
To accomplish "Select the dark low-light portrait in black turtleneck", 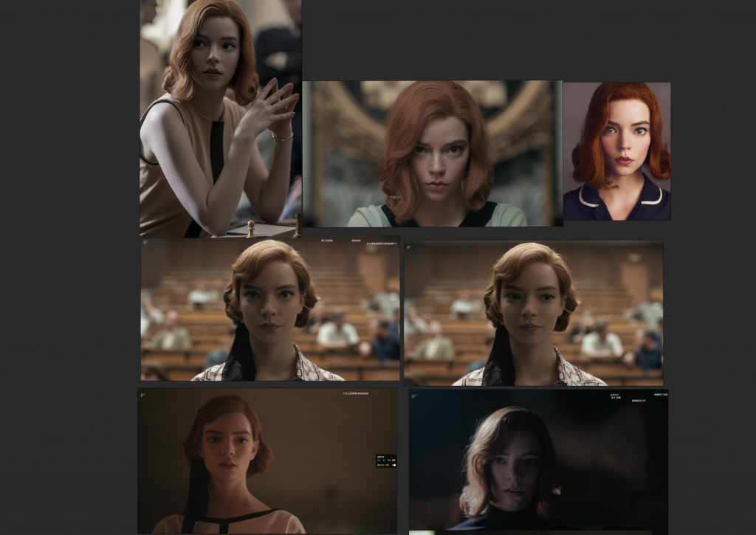I will pos(538,460).
